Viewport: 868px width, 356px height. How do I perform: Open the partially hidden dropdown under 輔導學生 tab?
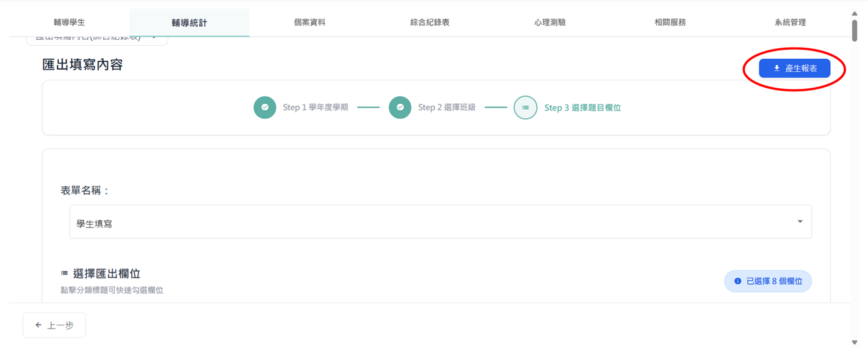pyautogui.click(x=97, y=39)
